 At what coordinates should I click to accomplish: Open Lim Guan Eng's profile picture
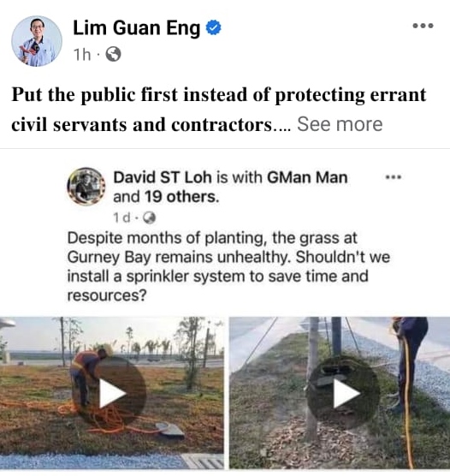tap(37, 41)
